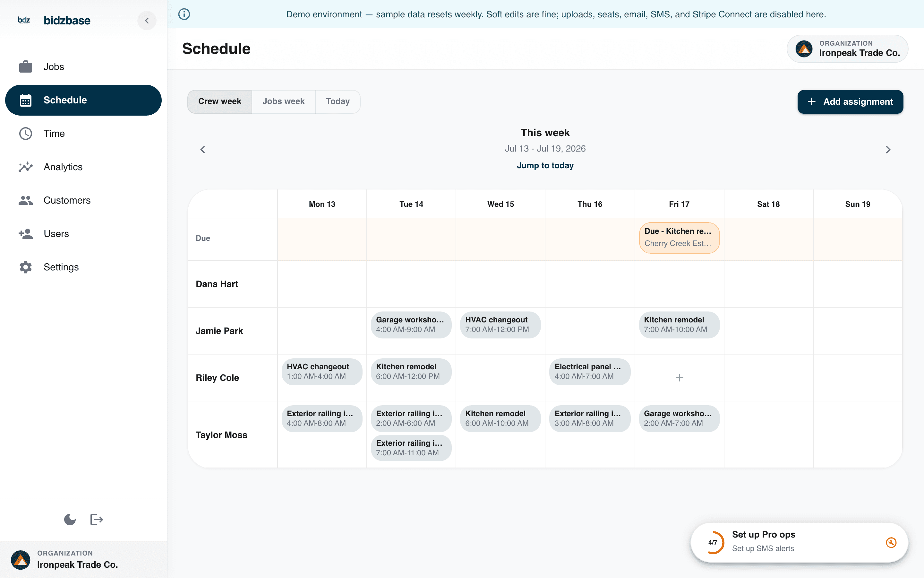
Task: Open the Settings gear icon
Action: point(26,267)
